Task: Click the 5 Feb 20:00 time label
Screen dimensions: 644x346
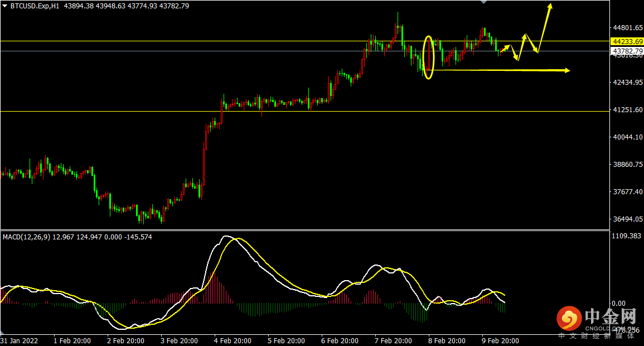Action: click(x=286, y=341)
